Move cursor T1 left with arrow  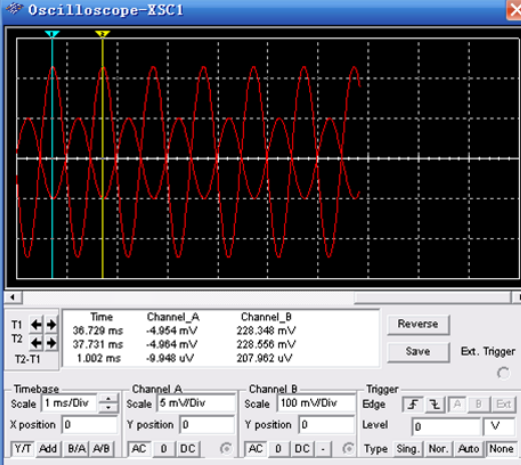pos(36,324)
